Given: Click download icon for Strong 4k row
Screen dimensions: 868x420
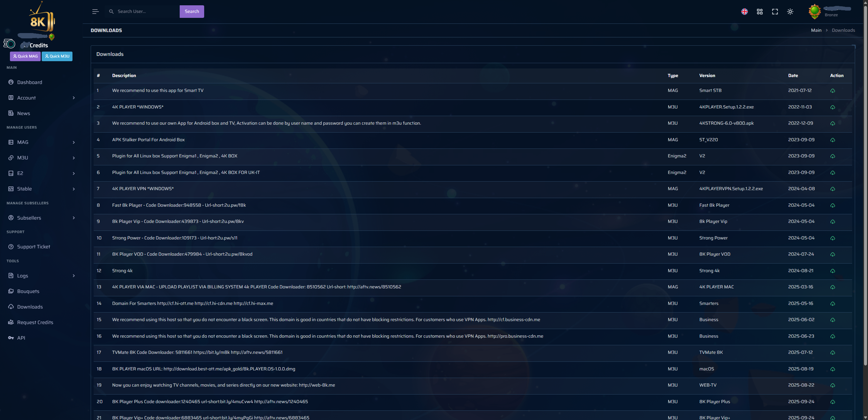Looking at the screenshot, I should coord(832,271).
